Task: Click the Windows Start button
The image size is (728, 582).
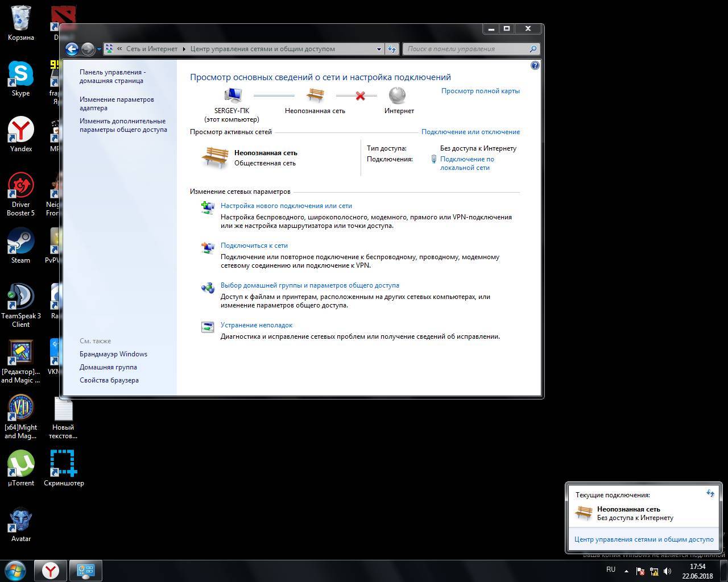Action: 15,570
